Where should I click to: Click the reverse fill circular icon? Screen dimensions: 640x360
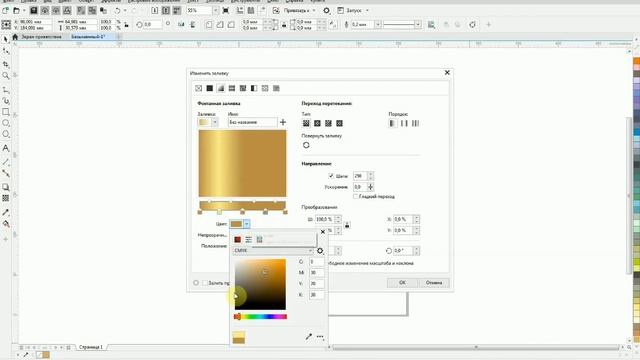[306, 145]
